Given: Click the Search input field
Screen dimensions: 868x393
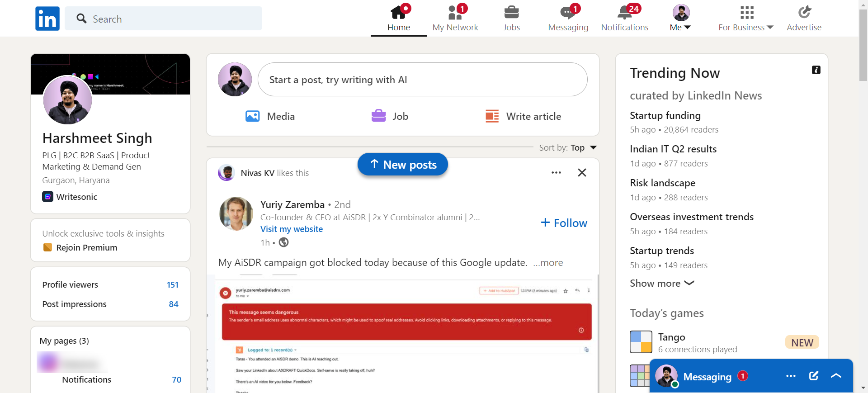Looking at the screenshot, I should point(163,19).
